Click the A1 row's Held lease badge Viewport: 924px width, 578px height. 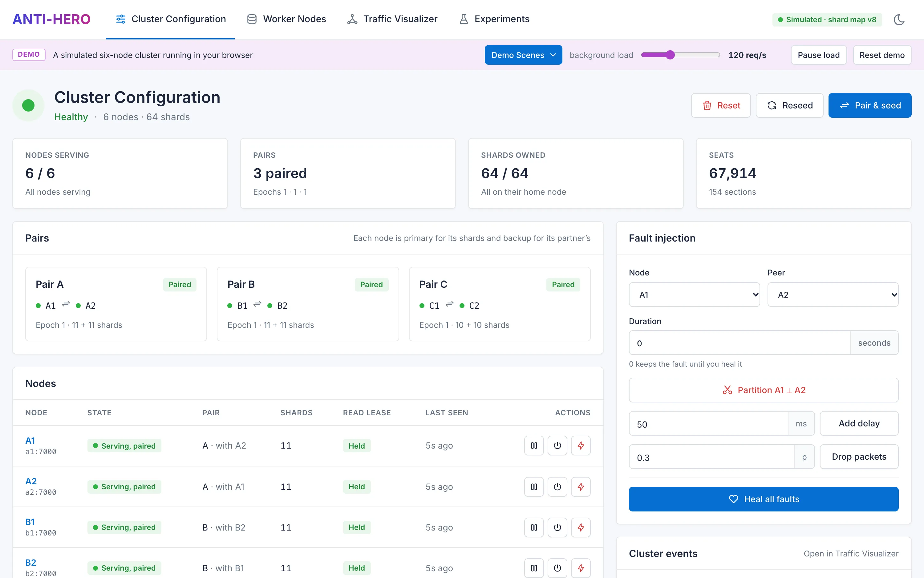point(357,446)
